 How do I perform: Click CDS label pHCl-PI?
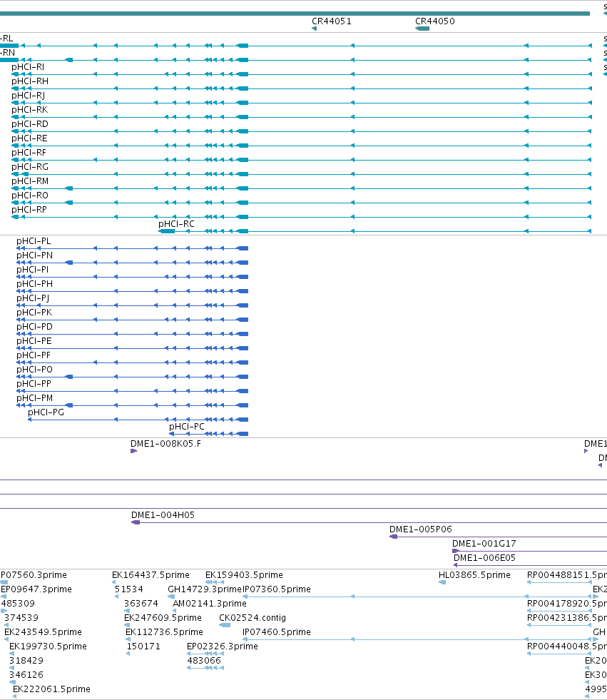tap(33, 270)
